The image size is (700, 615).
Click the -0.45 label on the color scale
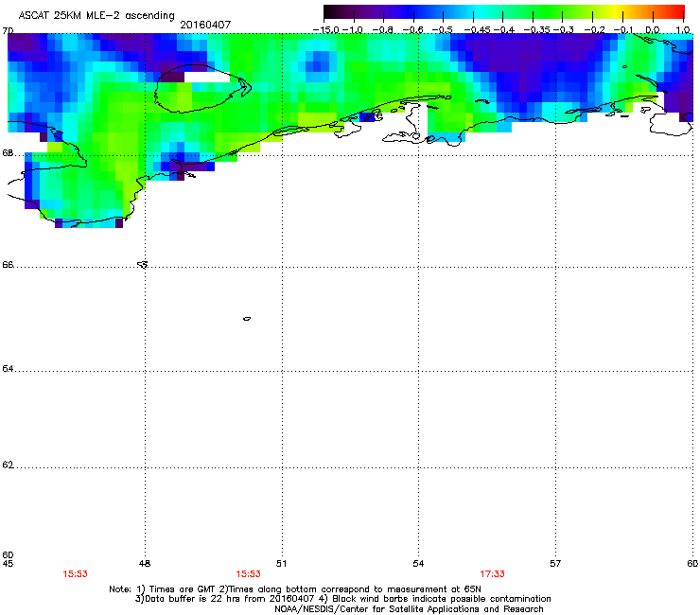(x=478, y=29)
